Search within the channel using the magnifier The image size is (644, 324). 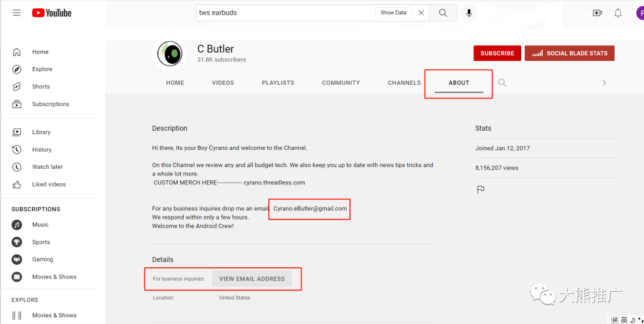pyautogui.click(x=502, y=83)
